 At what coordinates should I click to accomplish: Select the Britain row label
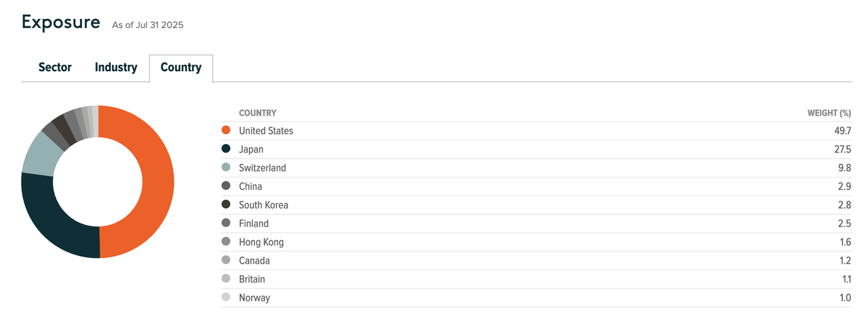tap(252, 279)
